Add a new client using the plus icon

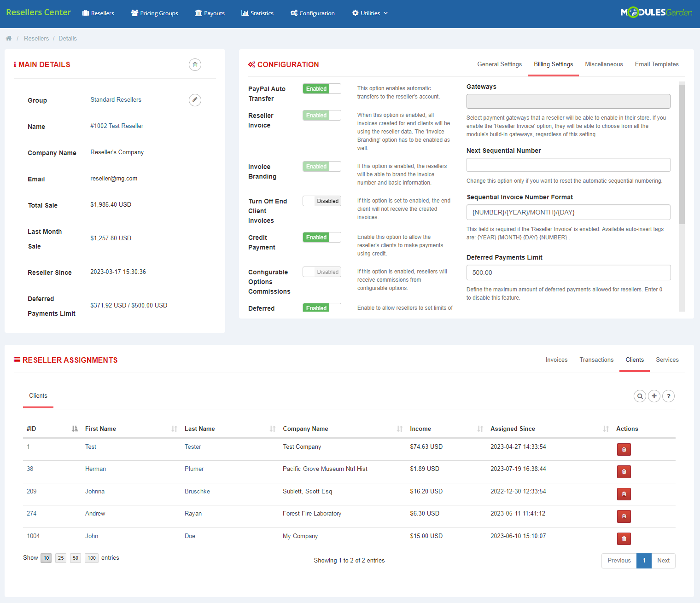[654, 396]
